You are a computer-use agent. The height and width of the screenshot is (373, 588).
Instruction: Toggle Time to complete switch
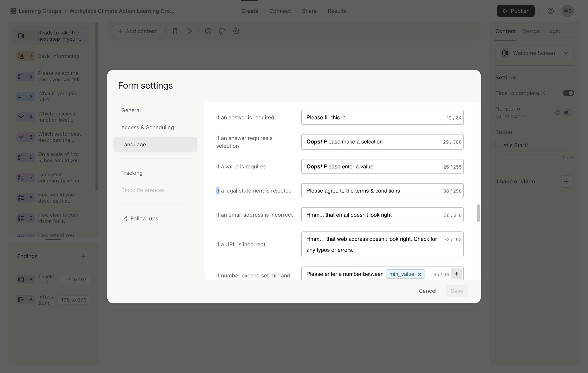point(568,93)
